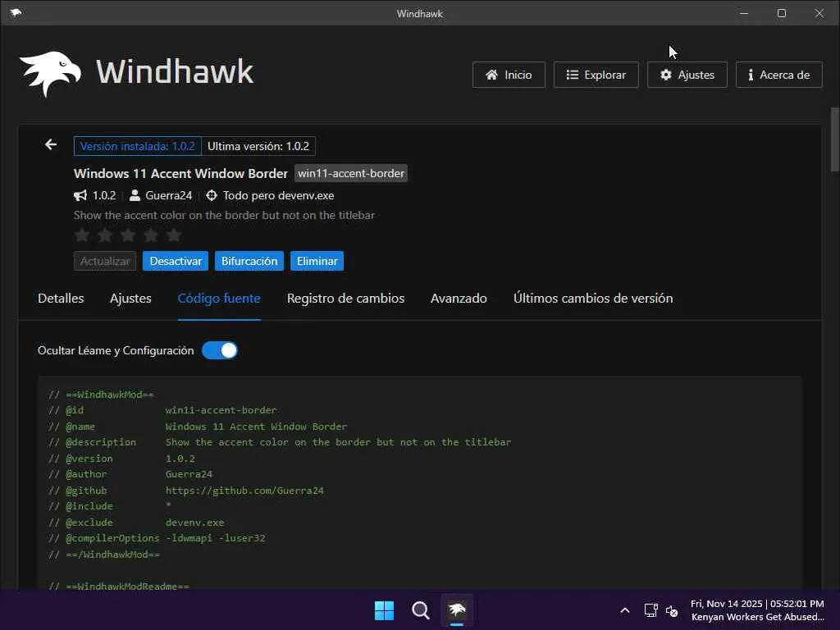Click the Windhawk title bar icon

tap(16, 13)
